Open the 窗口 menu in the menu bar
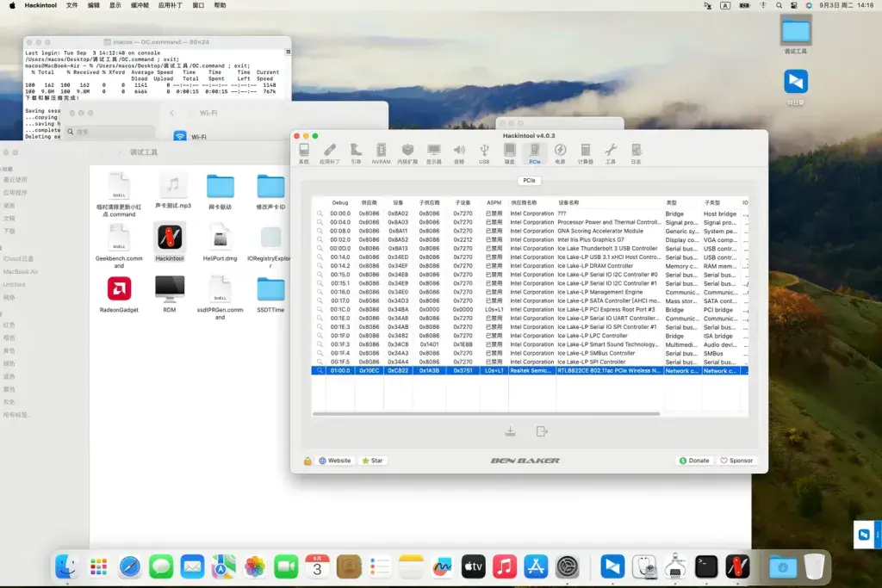Image resolution: width=882 pixels, height=588 pixels. click(x=199, y=5)
